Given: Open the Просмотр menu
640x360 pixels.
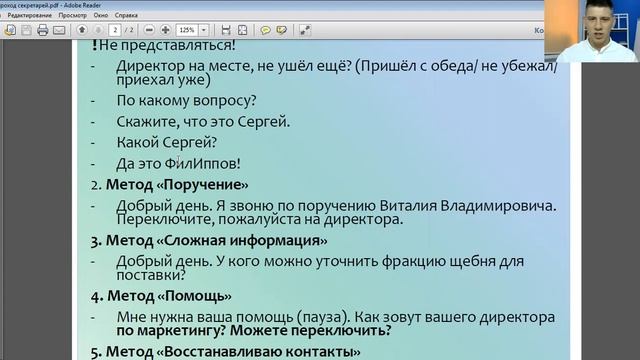Looking at the screenshot, I should tap(72, 15).
